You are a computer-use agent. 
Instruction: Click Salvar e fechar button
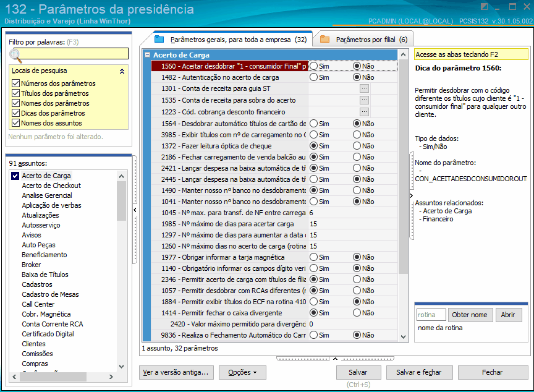[419, 372]
